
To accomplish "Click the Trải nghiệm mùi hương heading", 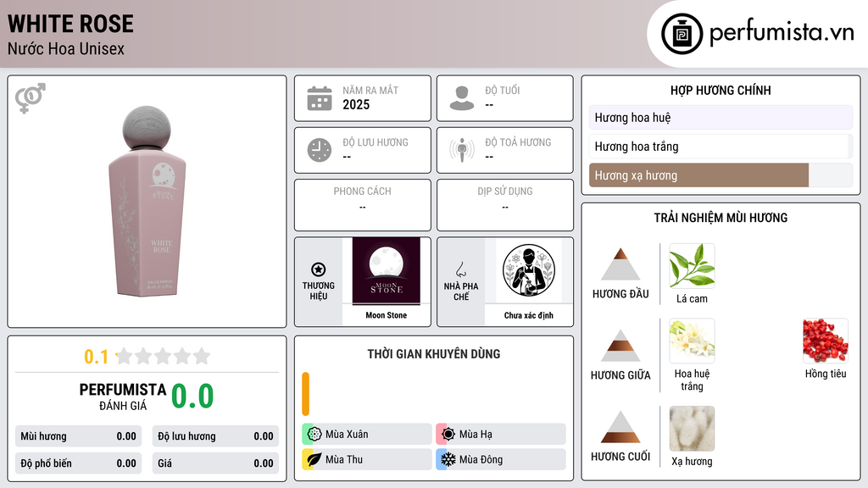I will (x=721, y=218).
